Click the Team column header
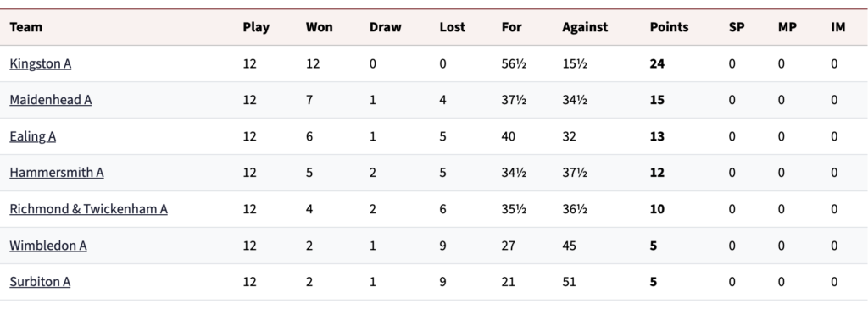The height and width of the screenshot is (309, 868). pos(26,27)
